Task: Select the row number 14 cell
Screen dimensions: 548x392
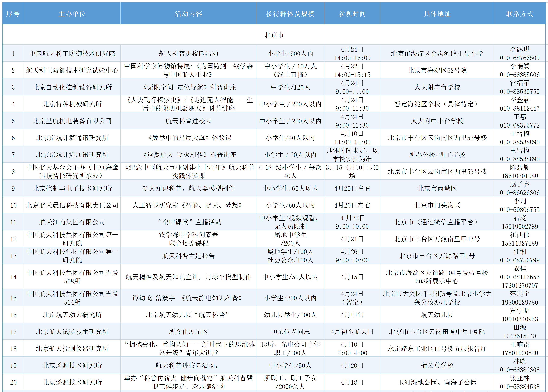Action: click(13, 277)
